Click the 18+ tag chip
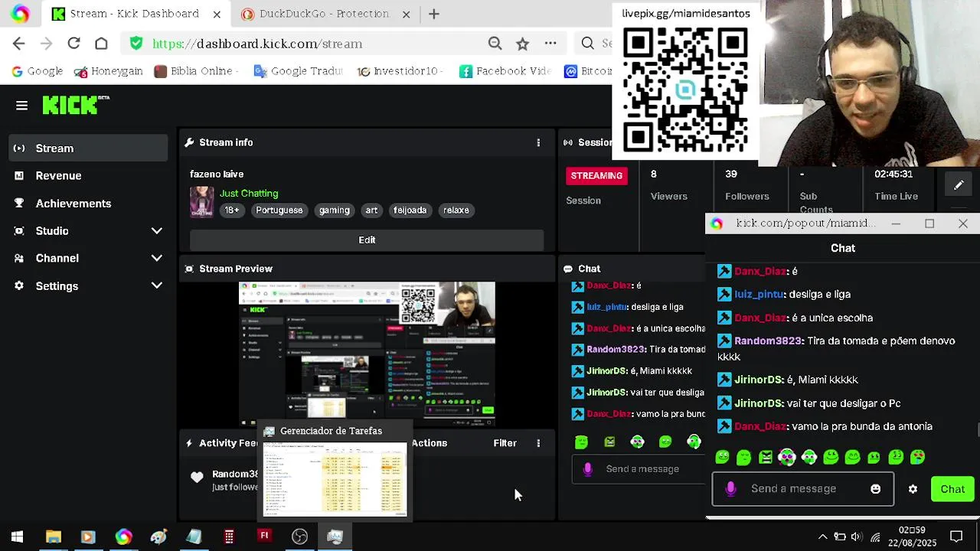Image resolution: width=980 pixels, height=551 pixels. point(232,210)
